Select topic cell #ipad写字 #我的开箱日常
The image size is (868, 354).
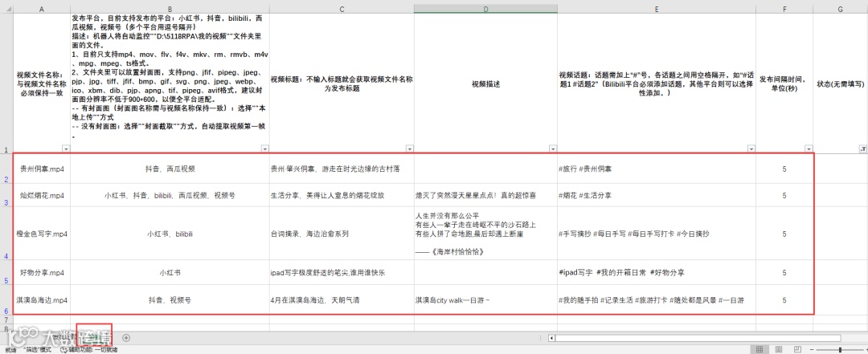[x=657, y=272]
